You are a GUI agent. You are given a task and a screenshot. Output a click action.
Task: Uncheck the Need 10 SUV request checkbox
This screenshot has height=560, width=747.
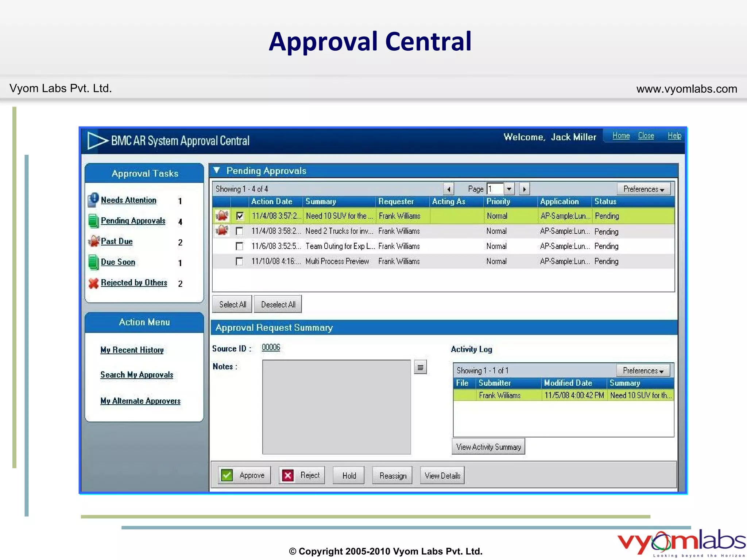pos(240,216)
